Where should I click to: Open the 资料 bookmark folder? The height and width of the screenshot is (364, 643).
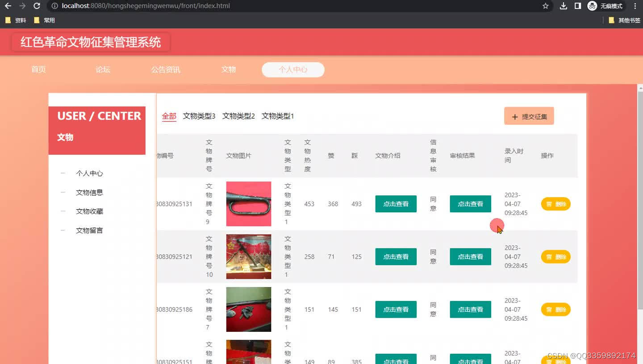pos(16,20)
